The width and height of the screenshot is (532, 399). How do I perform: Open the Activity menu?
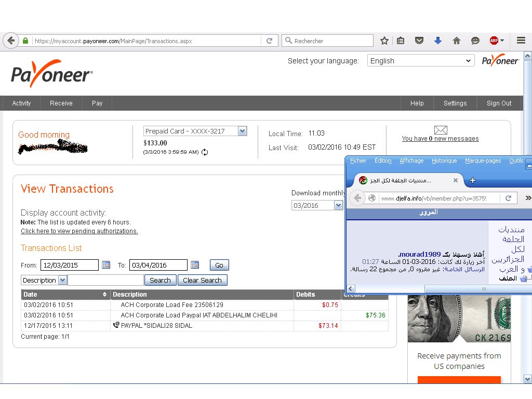(x=21, y=103)
